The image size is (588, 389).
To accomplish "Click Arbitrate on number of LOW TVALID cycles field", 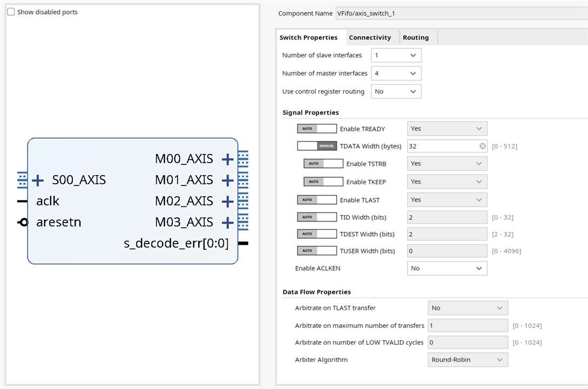I will coord(468,343).
